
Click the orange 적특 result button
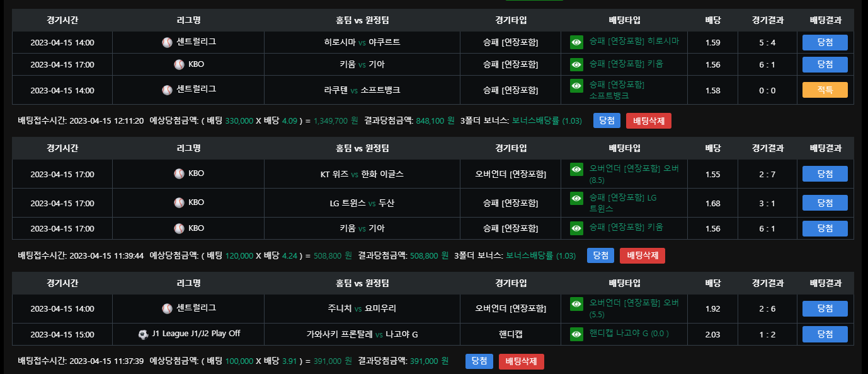click(825, 90)
